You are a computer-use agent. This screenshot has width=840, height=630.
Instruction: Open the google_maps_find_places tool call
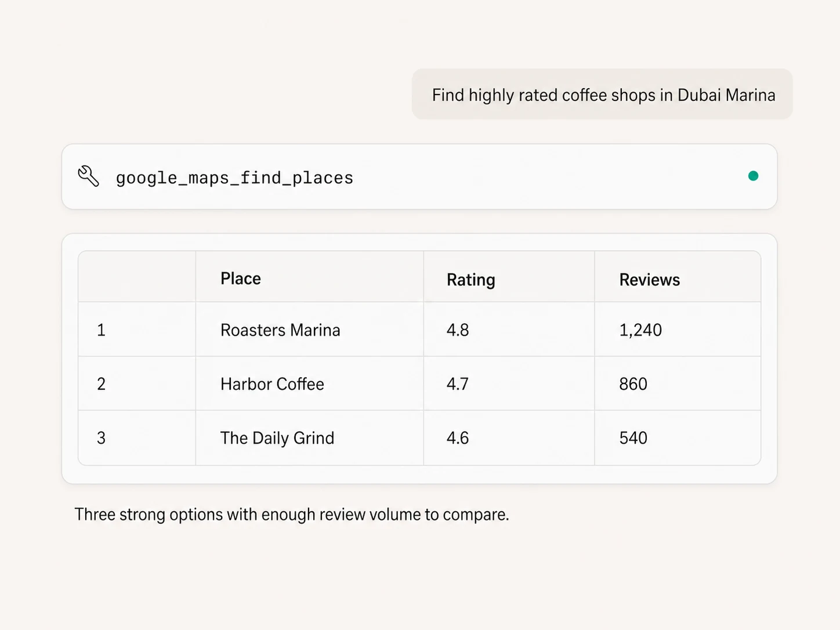419,176
